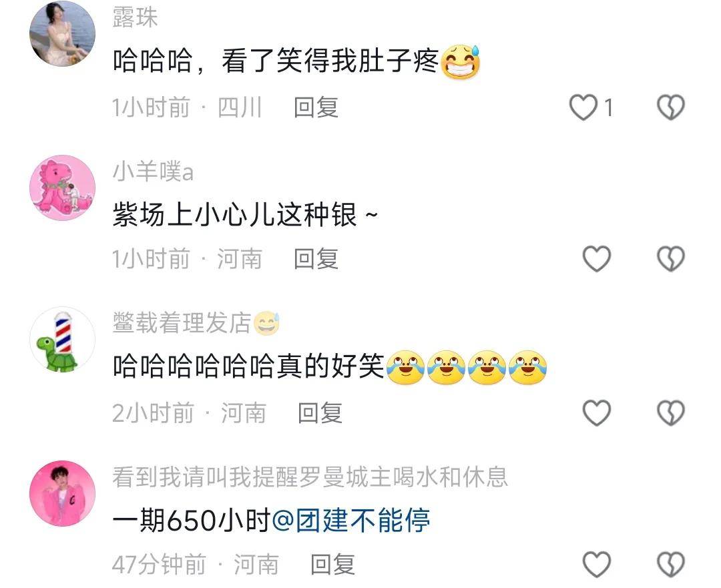Open the pink dinosaur avatar profile
This screenshot has height=588, width=721.
[63, 188]
